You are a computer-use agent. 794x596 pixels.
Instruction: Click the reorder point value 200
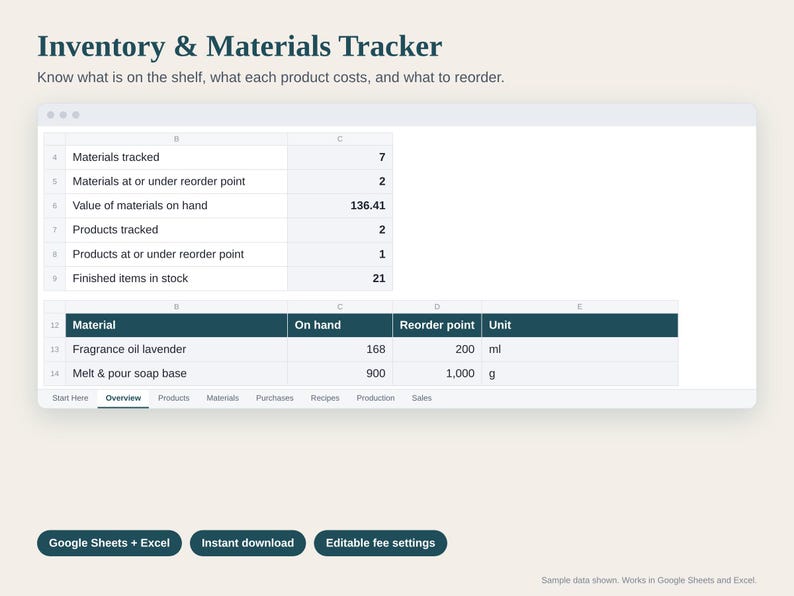(x=437, y=349)
